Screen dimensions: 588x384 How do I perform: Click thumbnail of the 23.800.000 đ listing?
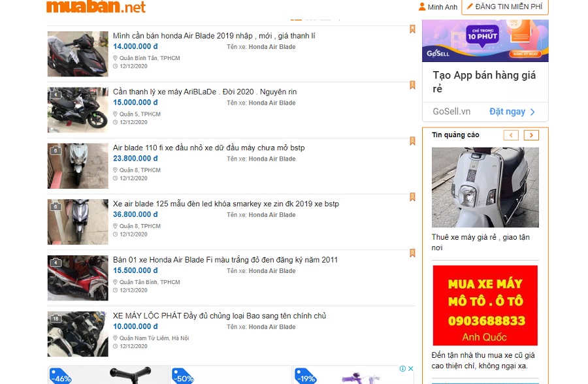coord(78,166)
